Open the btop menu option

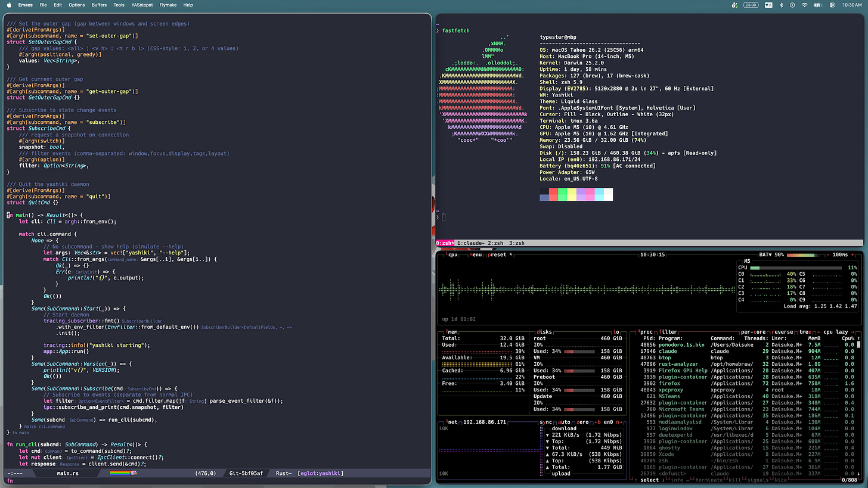[476, 254]
